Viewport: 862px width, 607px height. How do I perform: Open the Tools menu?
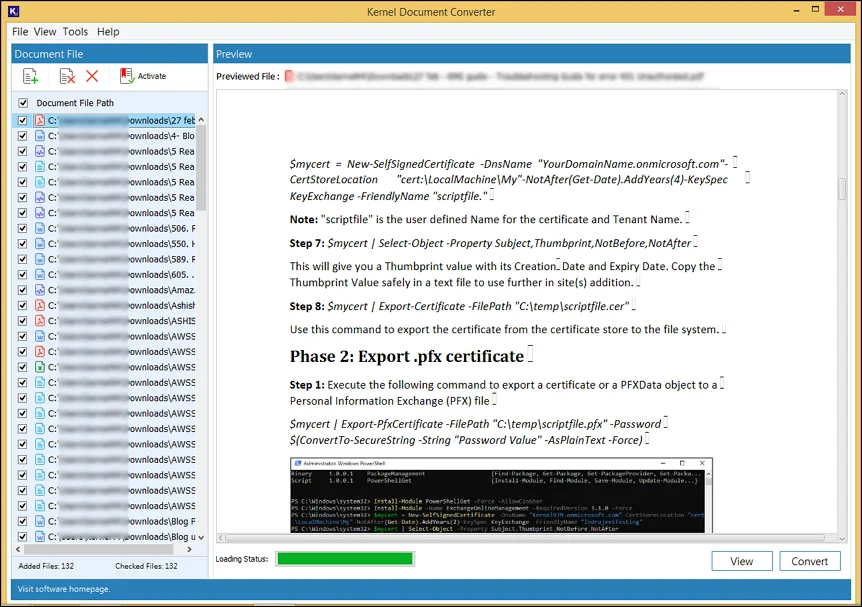coord(75,31)
